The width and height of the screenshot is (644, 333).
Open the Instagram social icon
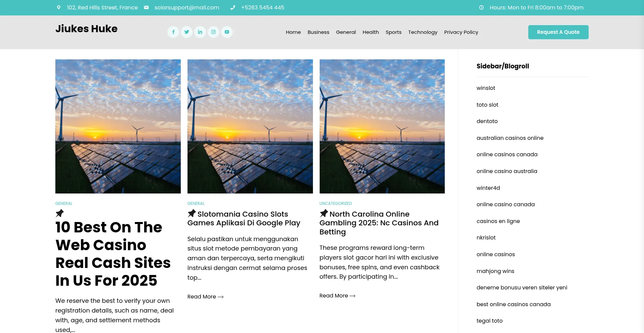[213, 32]
